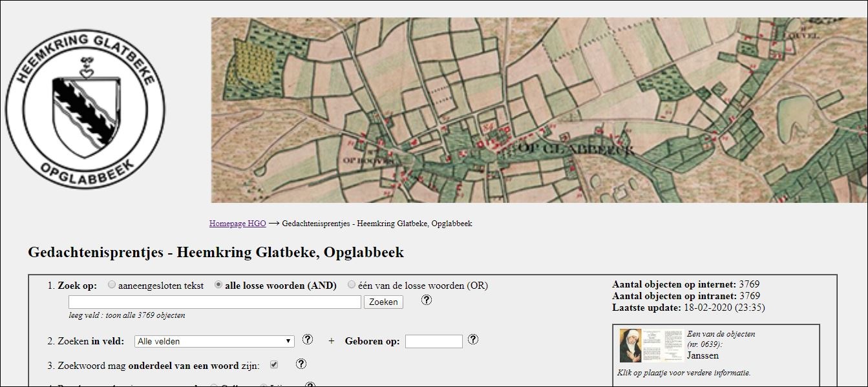Screen dimensions: 868x387
Task: Click the nun portrait thumbnail of object 0639
Action: tap(630, 346)
